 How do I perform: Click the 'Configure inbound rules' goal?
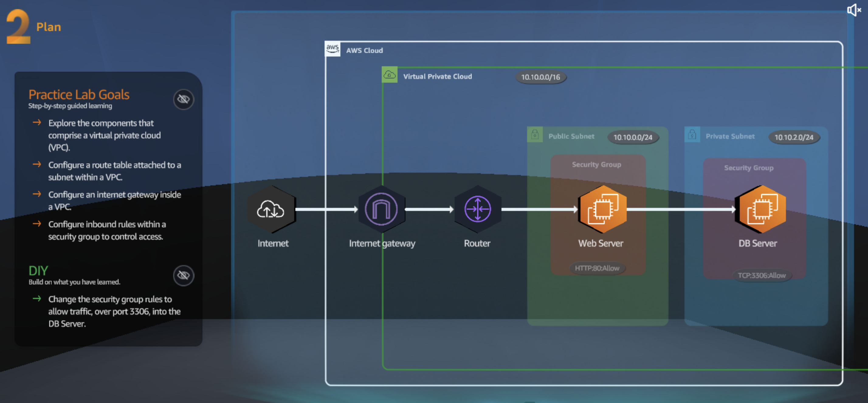click(x=107, y=230)
